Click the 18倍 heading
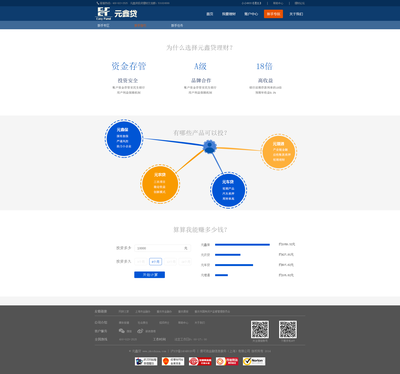The height and width of the screenshot is (374, 400). (264, 66)
